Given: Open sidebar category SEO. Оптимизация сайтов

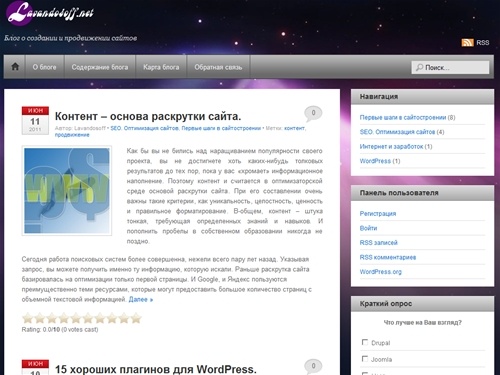Looking at the screenshot, I should tap(397, 132).
